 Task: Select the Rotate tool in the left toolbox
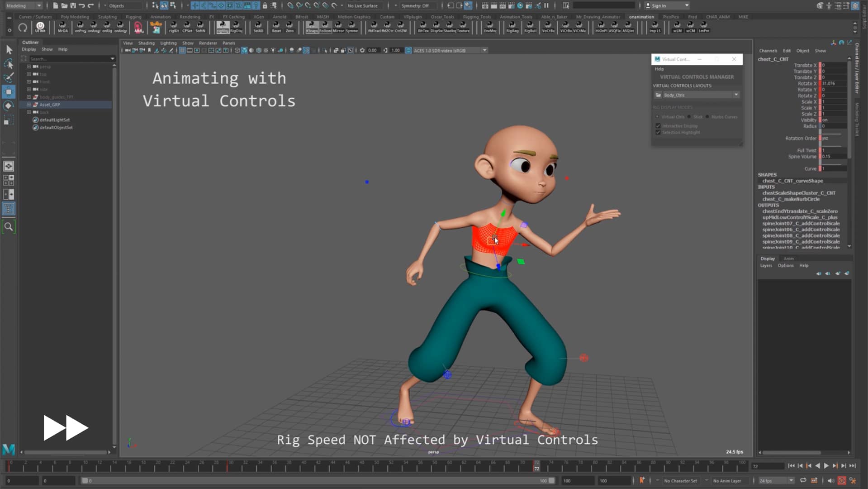[x=8, y=105]
